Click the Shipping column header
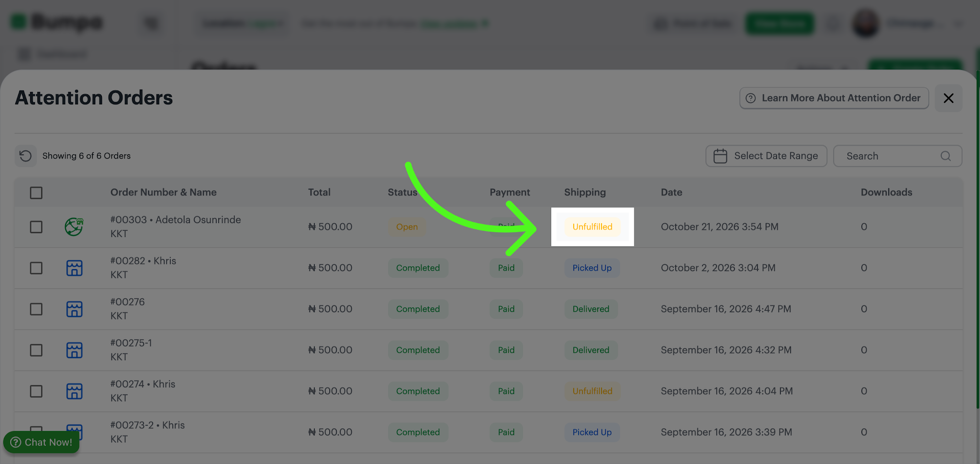Image resolution: width=980 pixels, height=464 pixels. [x=585, y=192]
